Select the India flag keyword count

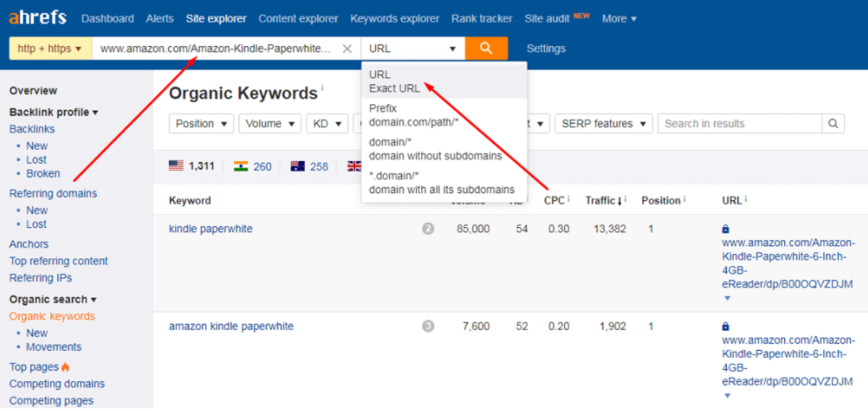click(x=253, y=166)
